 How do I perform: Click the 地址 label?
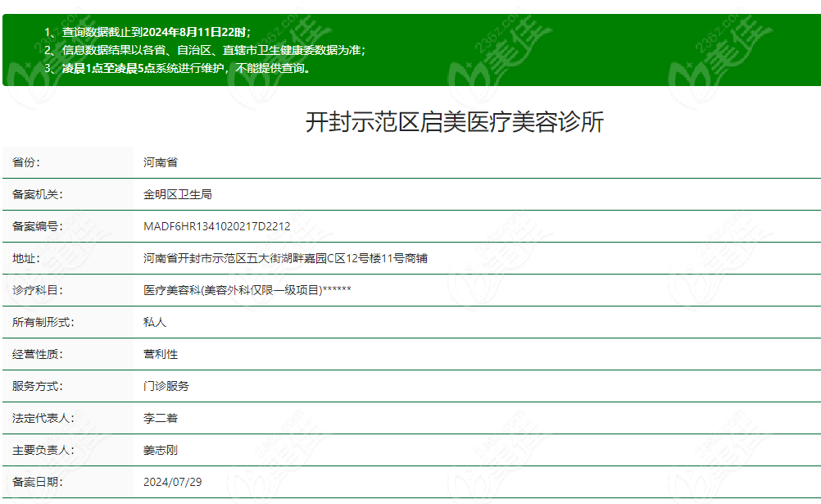point(26,258)
